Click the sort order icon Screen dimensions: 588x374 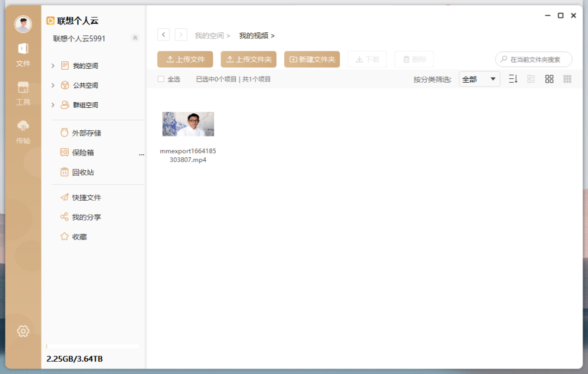click(513, 79)
